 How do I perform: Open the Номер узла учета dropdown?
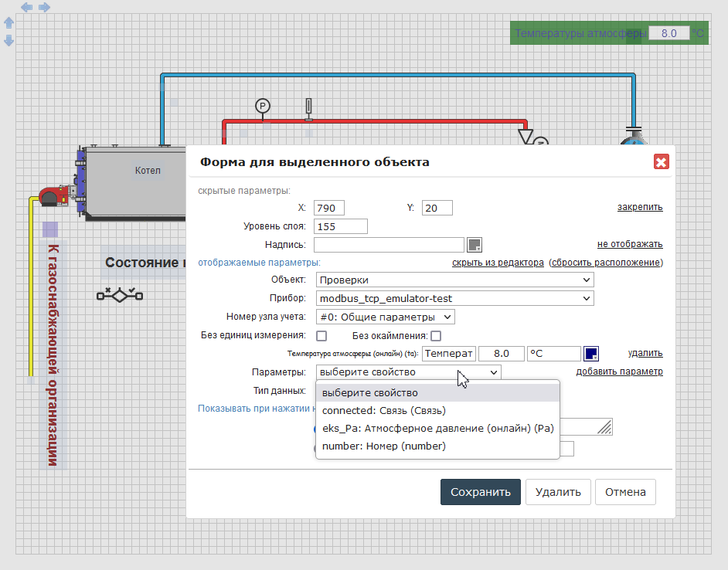[385, 317]
